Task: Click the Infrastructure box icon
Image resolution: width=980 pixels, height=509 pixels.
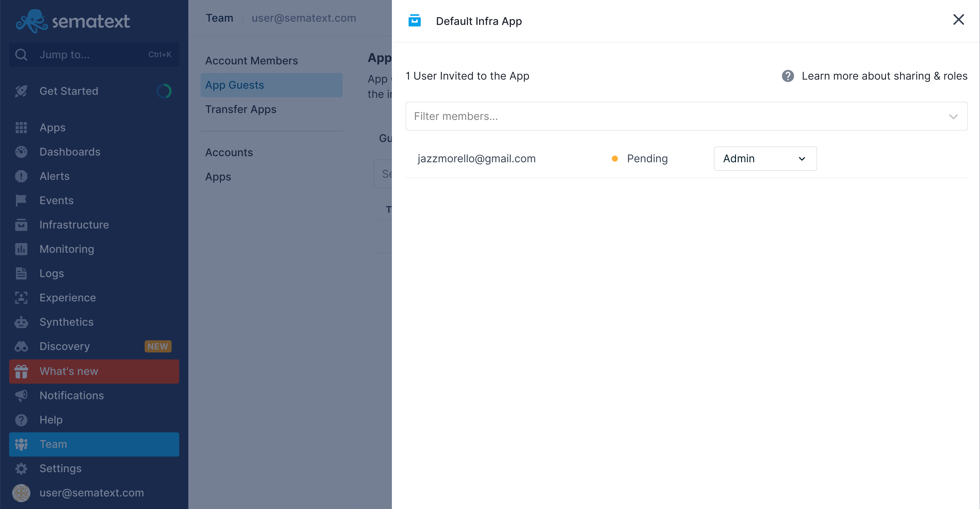Action: click(x=21, y=225)
